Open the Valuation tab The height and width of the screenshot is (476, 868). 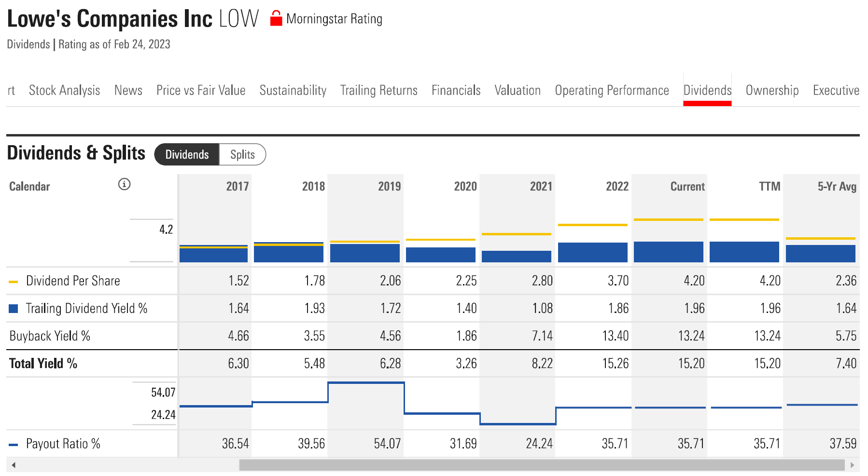point(518,90)
